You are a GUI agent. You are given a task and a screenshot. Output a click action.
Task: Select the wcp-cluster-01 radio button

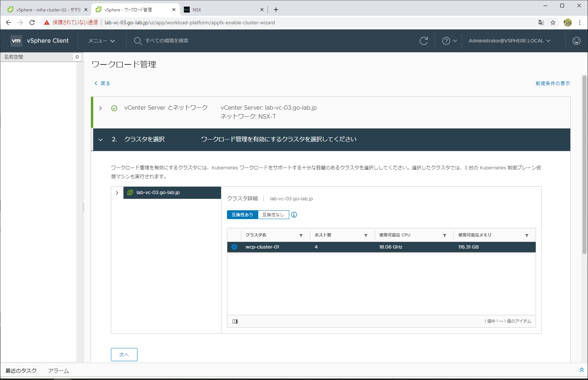[x=234, y=247]
